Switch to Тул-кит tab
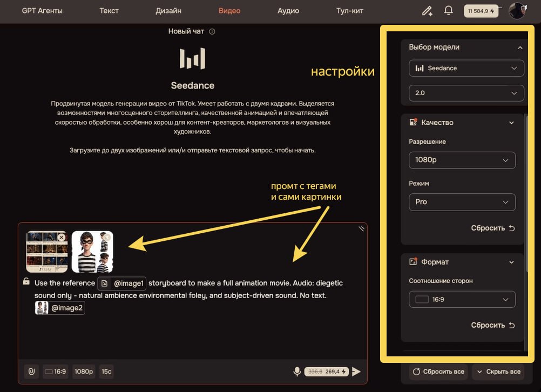The image size is (541, 392). pyautogui.click(x=349, y=11)
